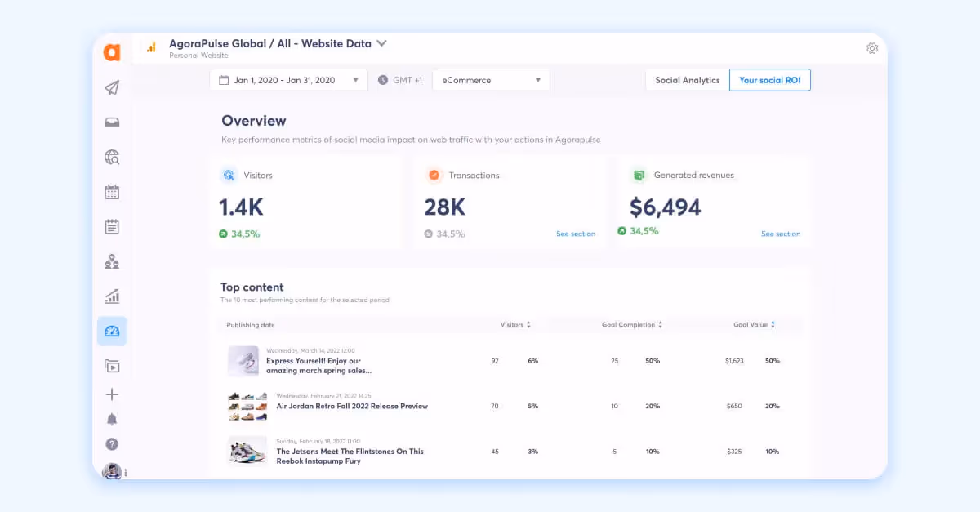Click the highlighted ROI gauge icon
This screenshot has height=512, width=980.
click(x=112, y=331)
